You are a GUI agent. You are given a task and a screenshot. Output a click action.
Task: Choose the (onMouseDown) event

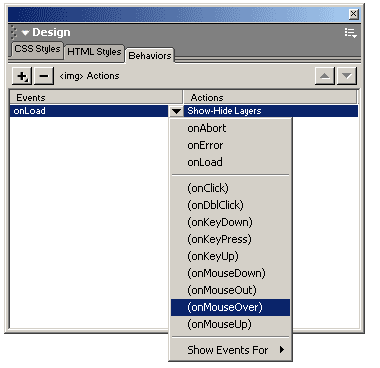pos(231,273)
